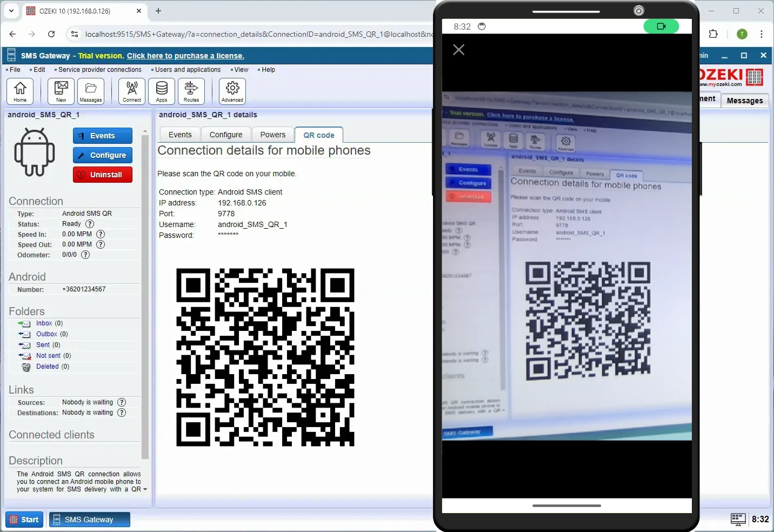The image size is (774, 532).
Task: Click the browser site information icon
Action: 74,34
